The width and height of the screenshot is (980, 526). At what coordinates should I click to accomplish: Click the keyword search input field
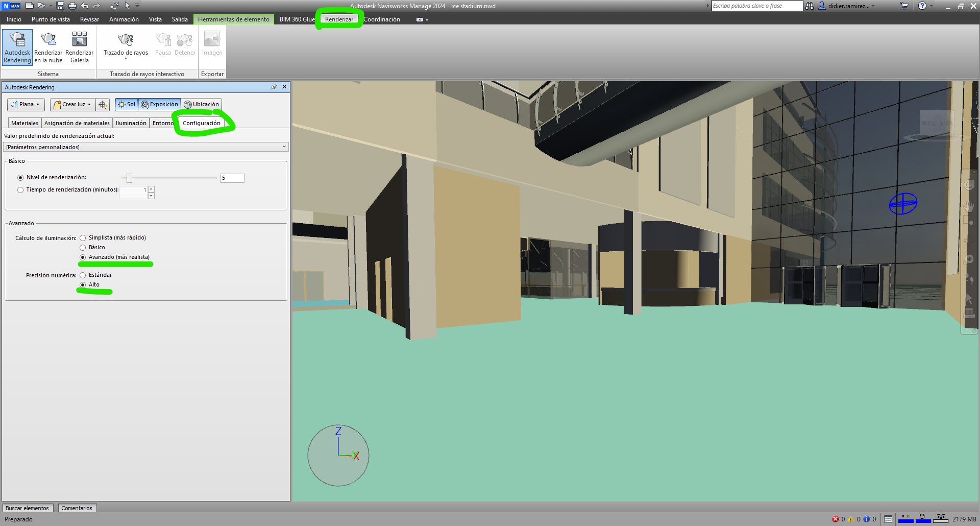757,6
